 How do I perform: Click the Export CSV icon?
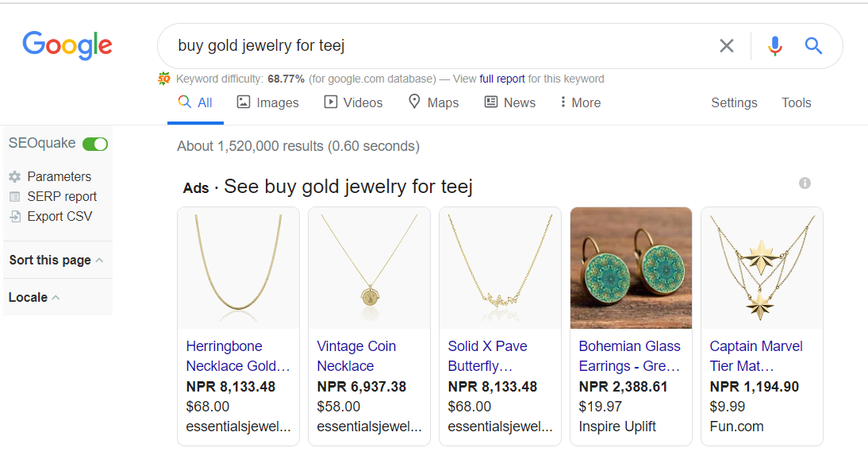point(14,217)
